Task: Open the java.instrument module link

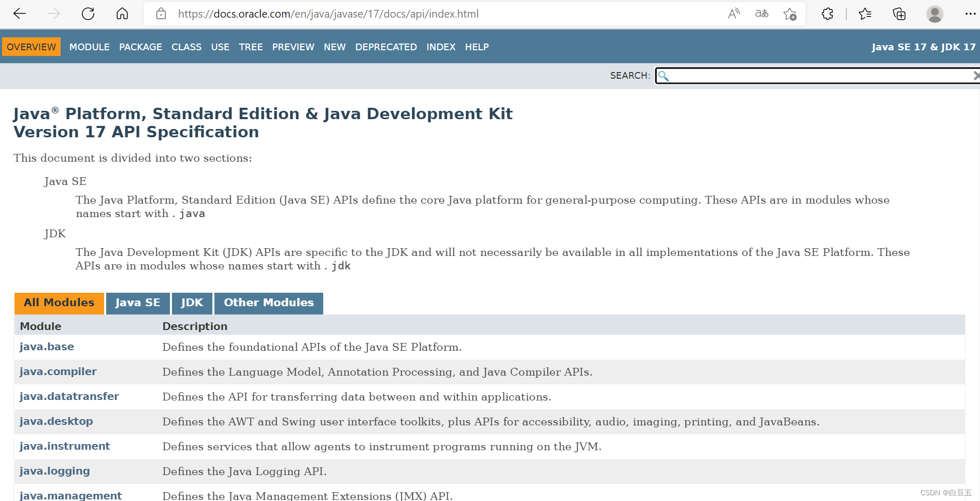Action: [65, 446]
